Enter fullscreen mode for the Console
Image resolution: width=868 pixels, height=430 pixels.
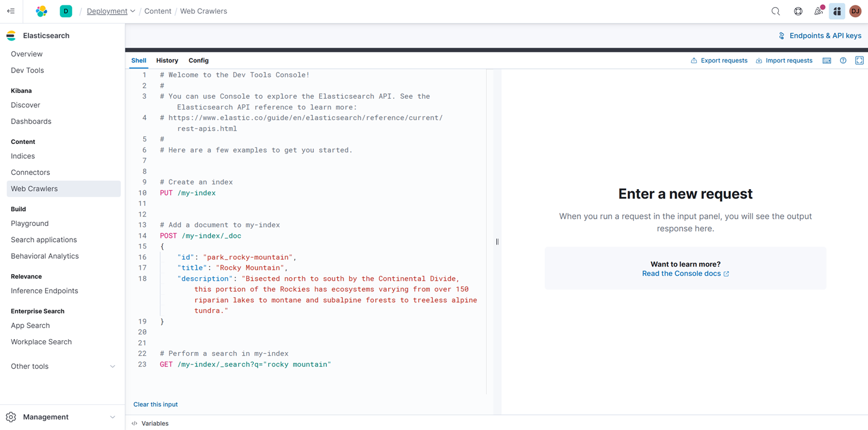859,60
